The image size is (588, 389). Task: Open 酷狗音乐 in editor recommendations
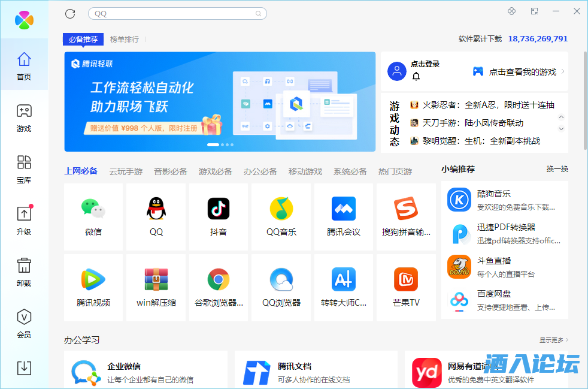504,200
